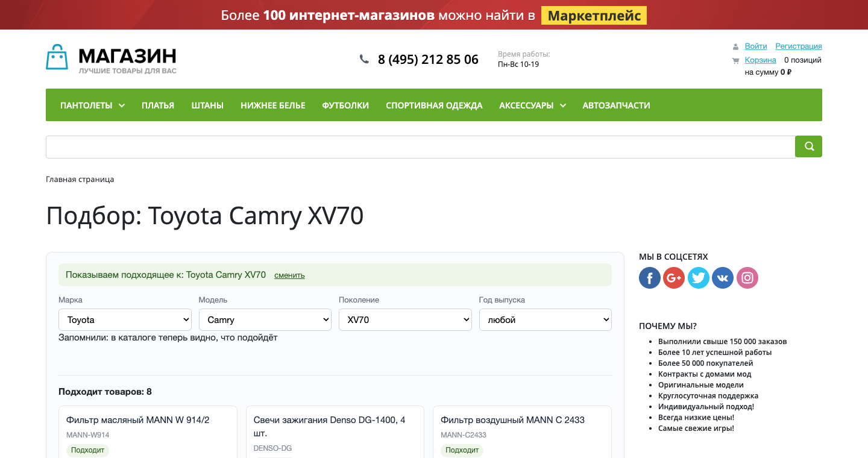Open the VK social icon
868x458 pixels.
coord(723,278)
